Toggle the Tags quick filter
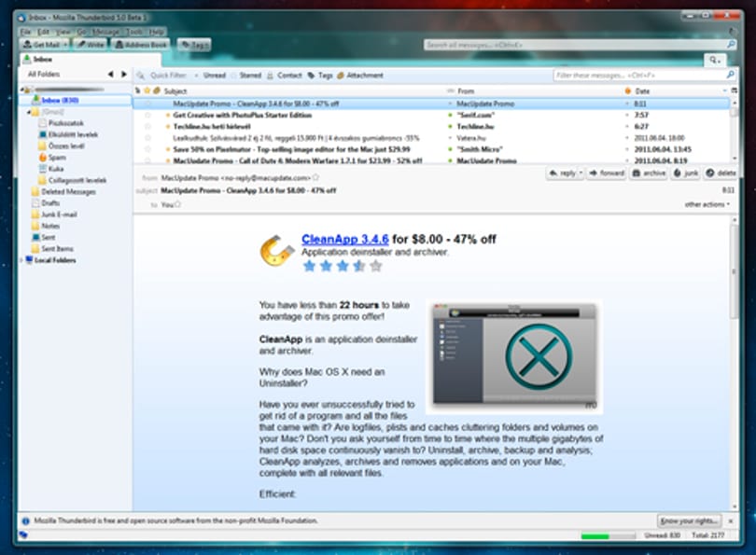The image size is (756, 555). coord(321,76)
